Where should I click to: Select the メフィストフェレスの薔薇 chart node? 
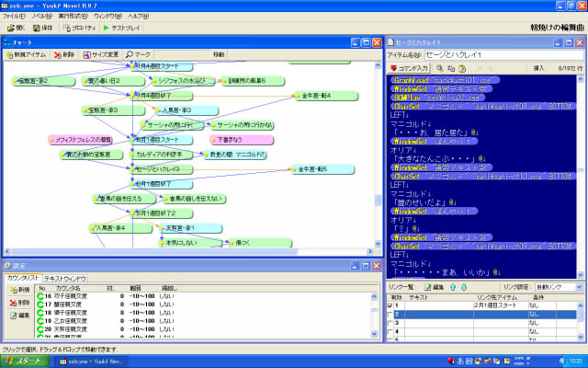(x=80, y=140)
